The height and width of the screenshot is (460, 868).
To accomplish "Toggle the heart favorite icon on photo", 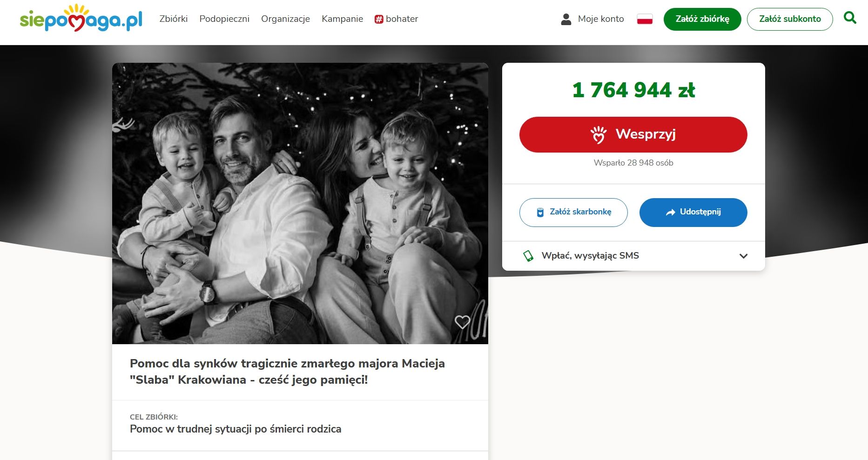I will (462, 322).
